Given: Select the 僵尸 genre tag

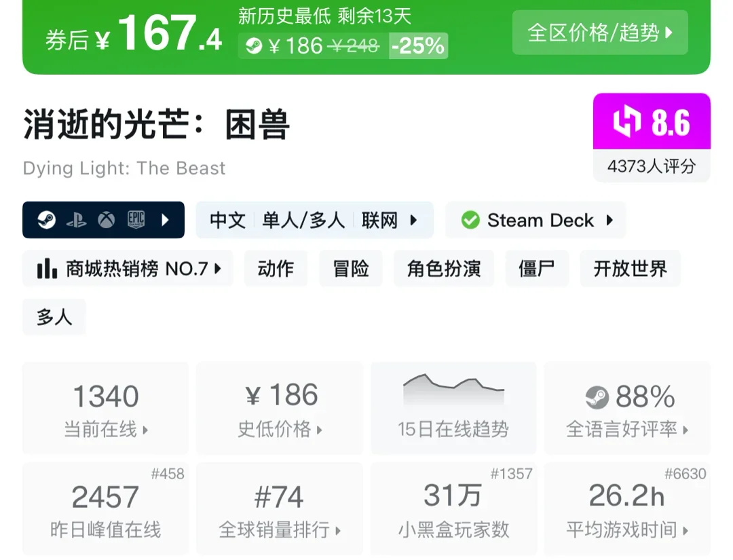Looking at the screenshot, I should (x=537, y=268).
